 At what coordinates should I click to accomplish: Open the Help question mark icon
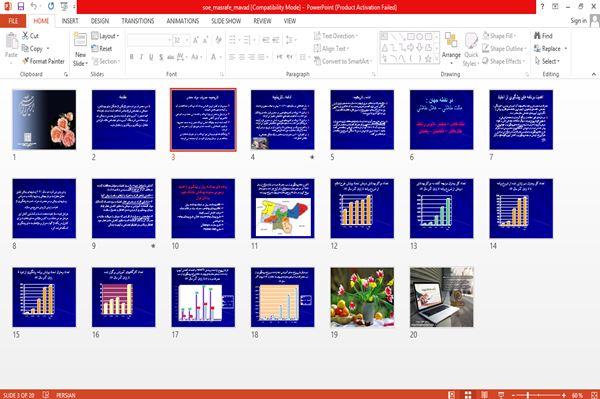coord(542,7)
